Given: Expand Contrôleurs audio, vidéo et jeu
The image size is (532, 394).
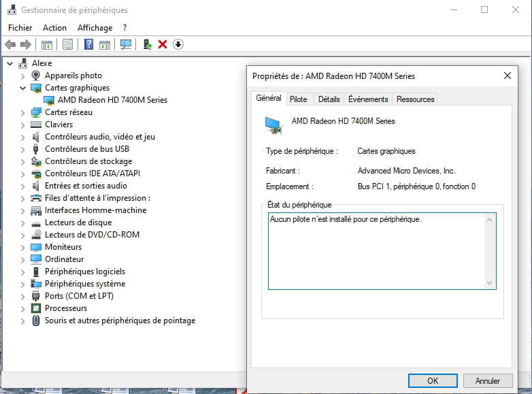Looking at the screenshot, I should [22, 137].
